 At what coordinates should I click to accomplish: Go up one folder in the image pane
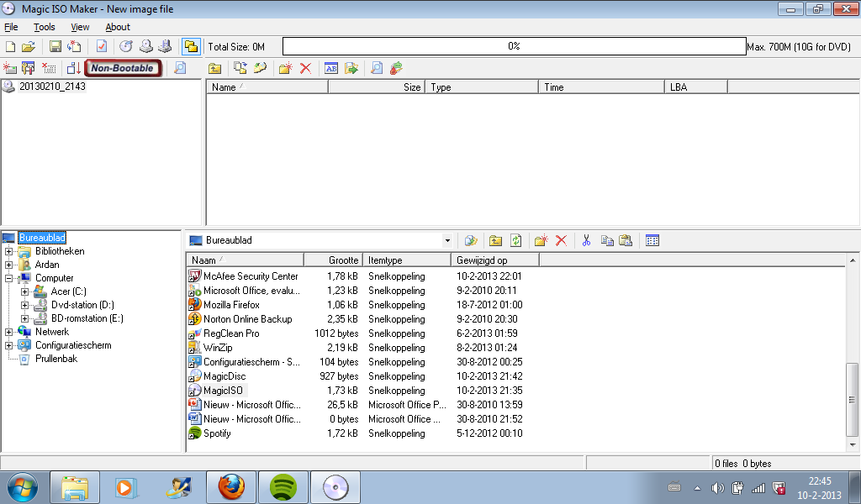214,68
